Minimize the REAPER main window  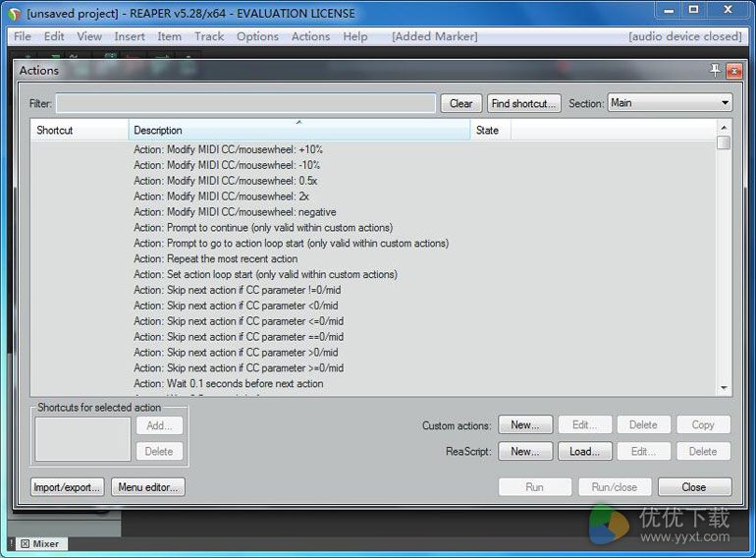669,10
